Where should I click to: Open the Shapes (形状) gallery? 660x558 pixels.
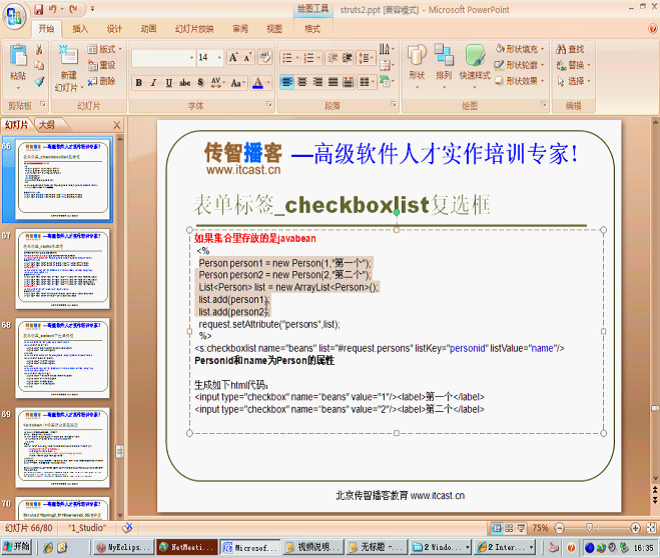coord(417,66)
